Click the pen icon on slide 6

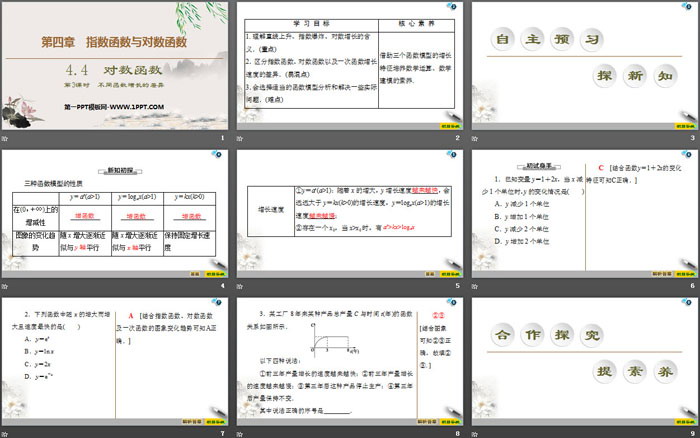(687, 264)
